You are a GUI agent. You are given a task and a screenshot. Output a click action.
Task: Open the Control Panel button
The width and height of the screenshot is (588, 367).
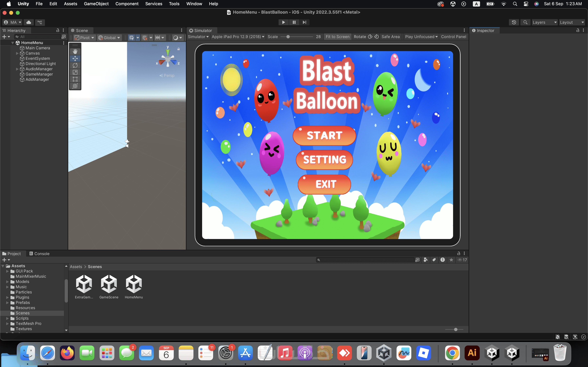coord(453,37)
